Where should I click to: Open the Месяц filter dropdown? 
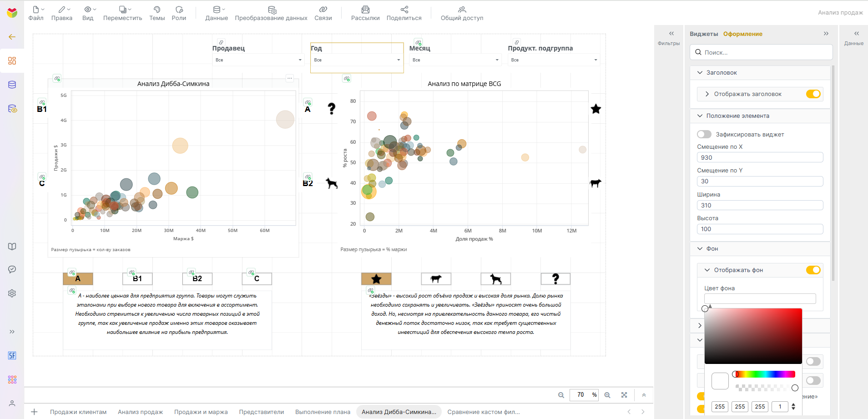(x=455, y=60)
